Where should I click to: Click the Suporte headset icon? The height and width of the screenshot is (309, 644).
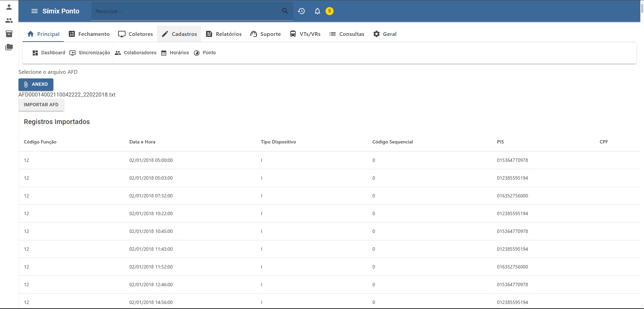click(x=254, y=34)
